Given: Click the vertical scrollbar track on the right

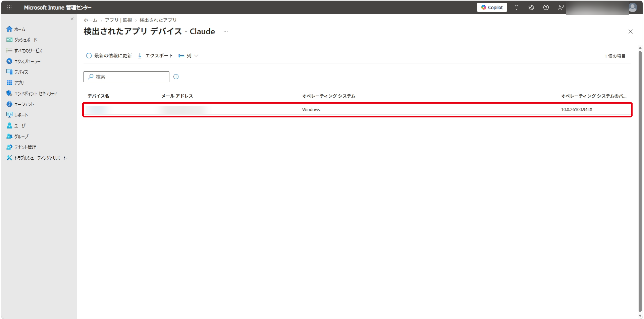Looking at the screenshot, I should click(640, 181).
